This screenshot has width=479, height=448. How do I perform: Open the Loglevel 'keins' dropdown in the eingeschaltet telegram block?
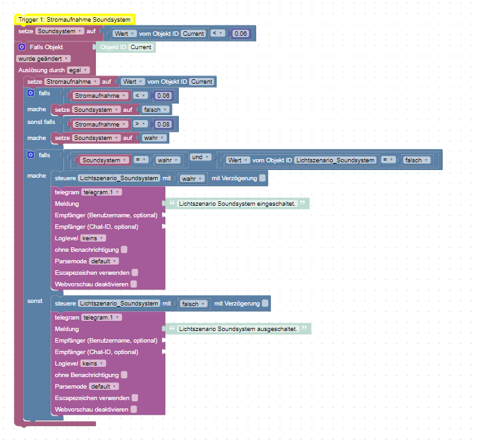point(93,238)
